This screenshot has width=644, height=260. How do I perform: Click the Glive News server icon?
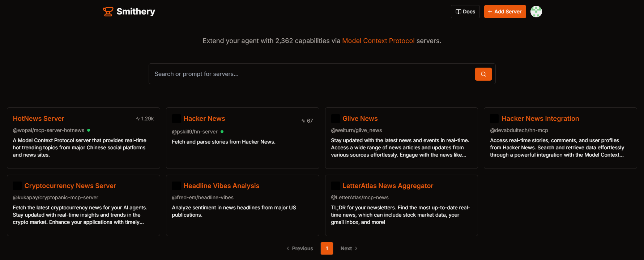click(335, 119)
